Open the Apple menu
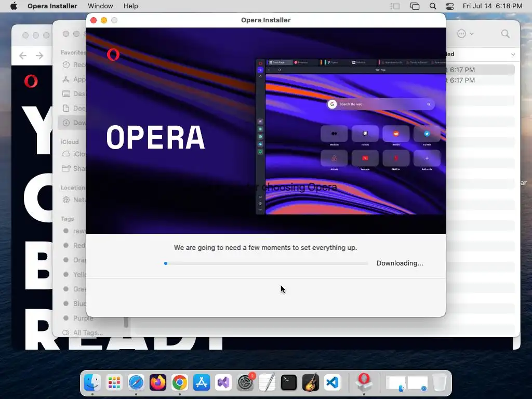 pyautogui.click(x=14, y=6)
